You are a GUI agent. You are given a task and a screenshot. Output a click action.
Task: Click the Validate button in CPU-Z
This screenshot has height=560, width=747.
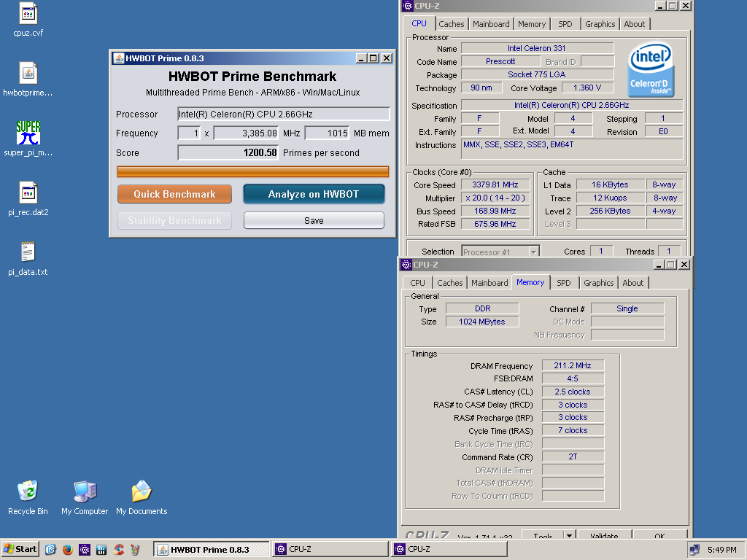coord(603,534)
